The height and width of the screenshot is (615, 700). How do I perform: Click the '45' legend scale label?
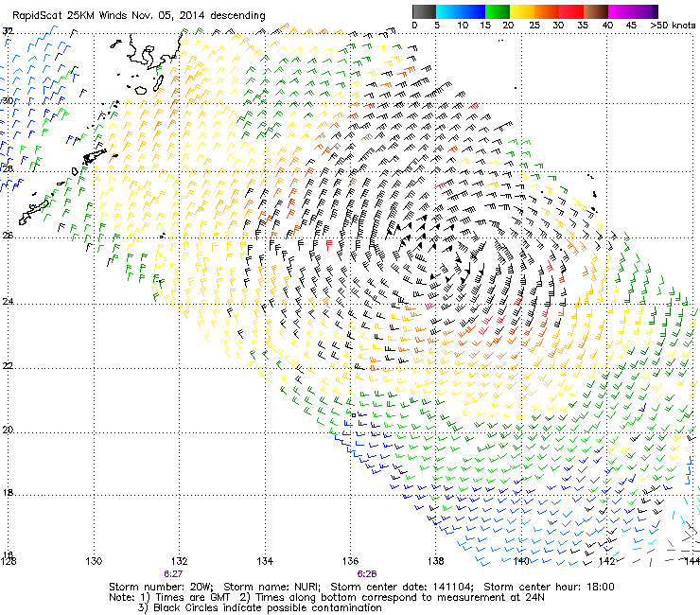[631, 26]
